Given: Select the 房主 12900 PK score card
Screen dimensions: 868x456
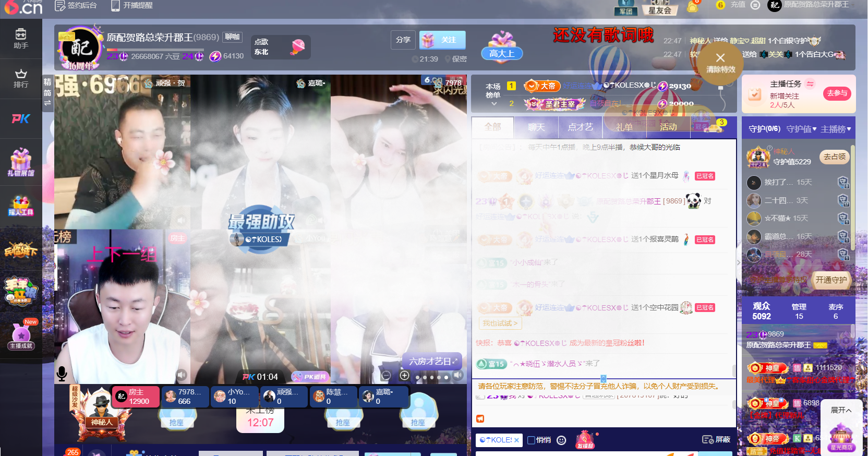Looking at the screenshot, I should pyautogui.click(x=136, y=397).
